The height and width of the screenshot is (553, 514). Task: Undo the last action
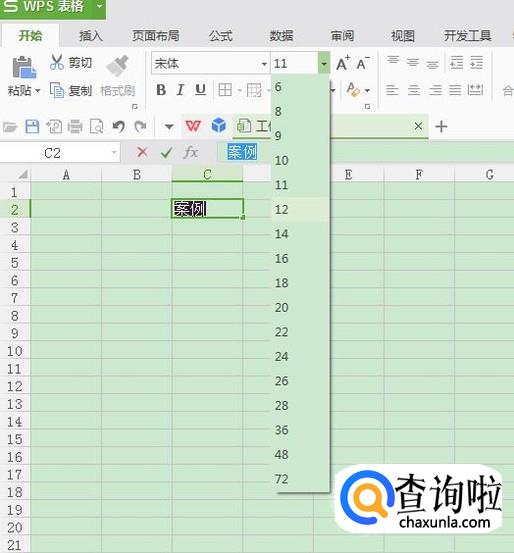[119, 126]
